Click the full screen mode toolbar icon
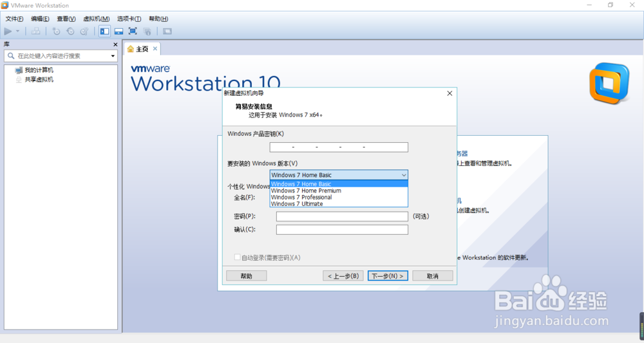 pos(133,31)
